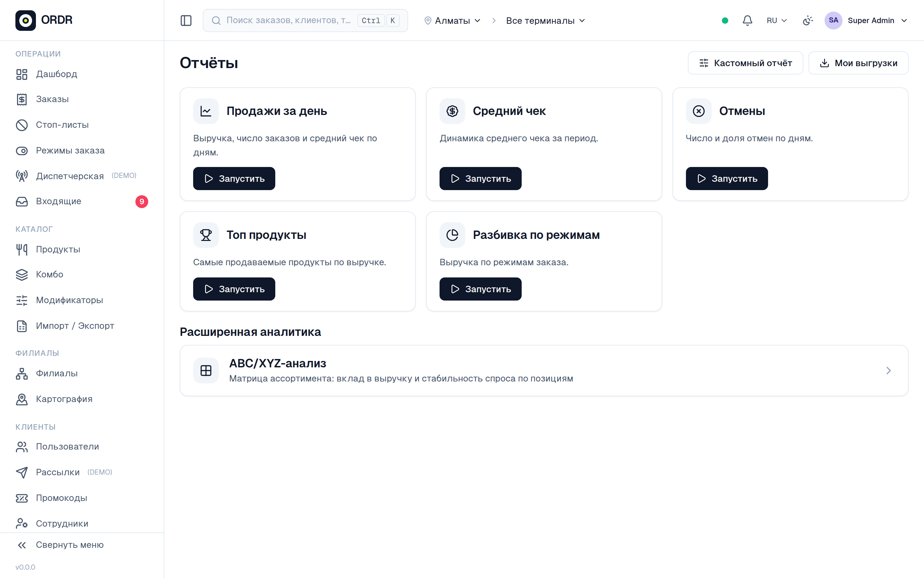Click the red 9 badge on Входящие

coord(142,201)
